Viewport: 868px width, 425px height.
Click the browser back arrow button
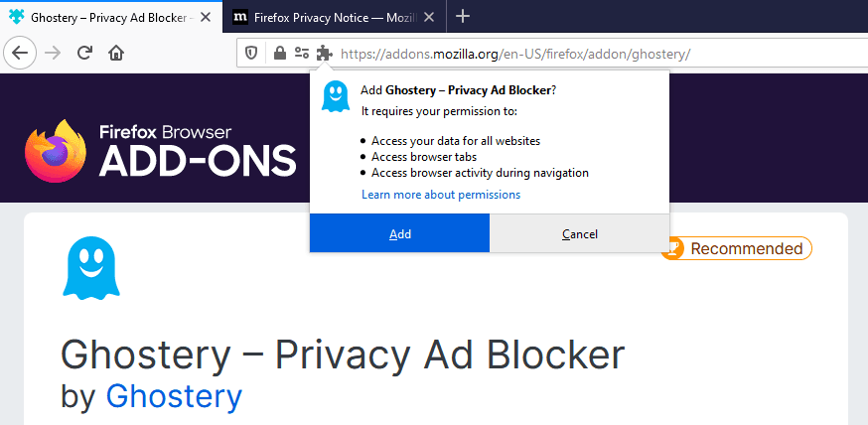click(x=22, y=53)
